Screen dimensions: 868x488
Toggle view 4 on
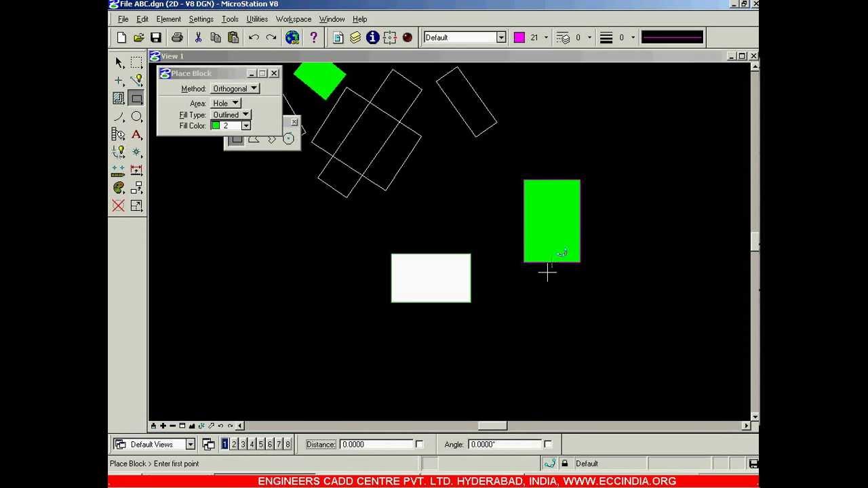252,445
